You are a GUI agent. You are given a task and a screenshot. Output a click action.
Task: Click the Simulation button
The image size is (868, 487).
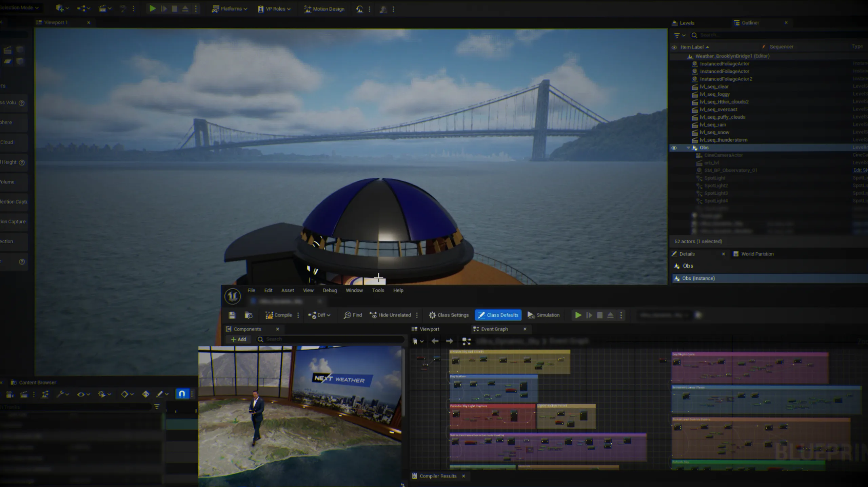[x=544, y=315]
